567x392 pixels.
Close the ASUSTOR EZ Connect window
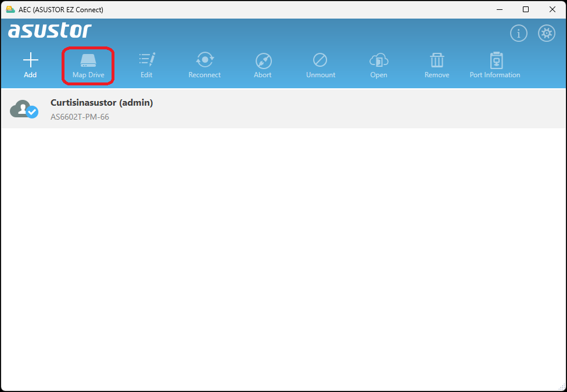pos(552,9)
